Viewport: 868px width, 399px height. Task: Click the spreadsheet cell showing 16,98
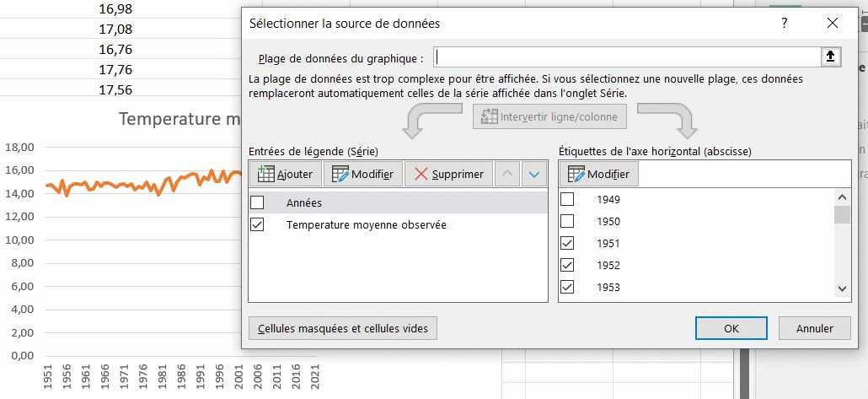(x=115, y=8)
